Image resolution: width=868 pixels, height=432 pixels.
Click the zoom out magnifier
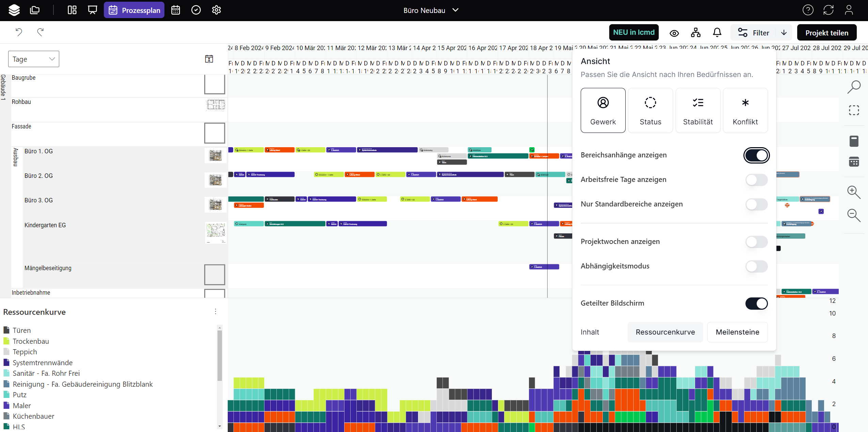pos(853,215)
